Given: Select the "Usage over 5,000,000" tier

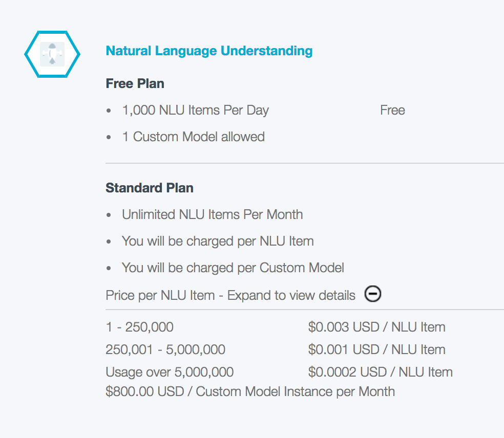Looking at the screenshot, I should (x=170, y=372).
